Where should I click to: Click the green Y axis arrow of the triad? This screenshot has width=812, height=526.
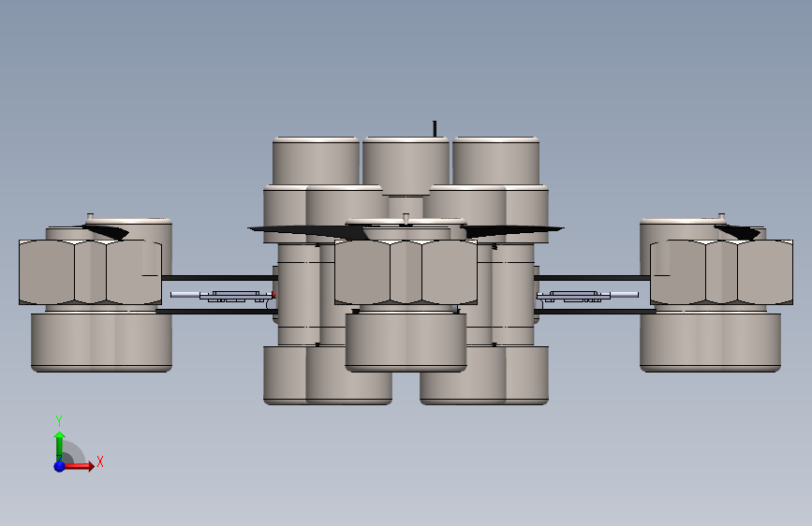point(60,446)
